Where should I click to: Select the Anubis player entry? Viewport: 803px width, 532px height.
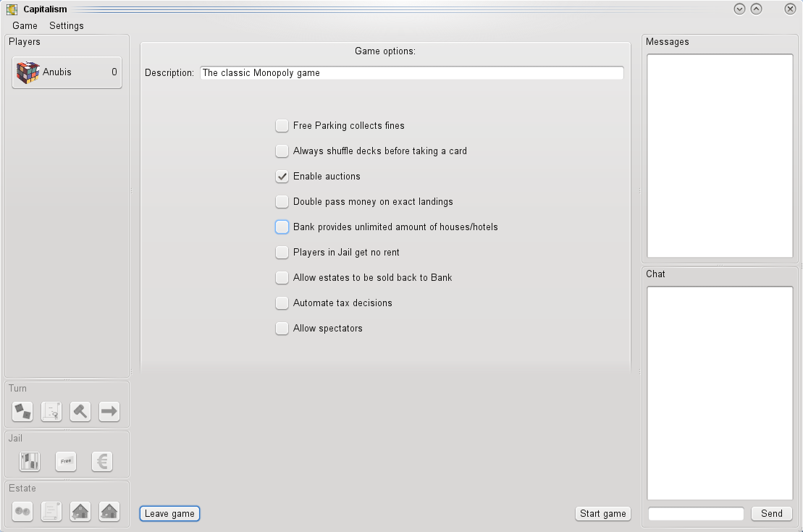tap(67, 72)
